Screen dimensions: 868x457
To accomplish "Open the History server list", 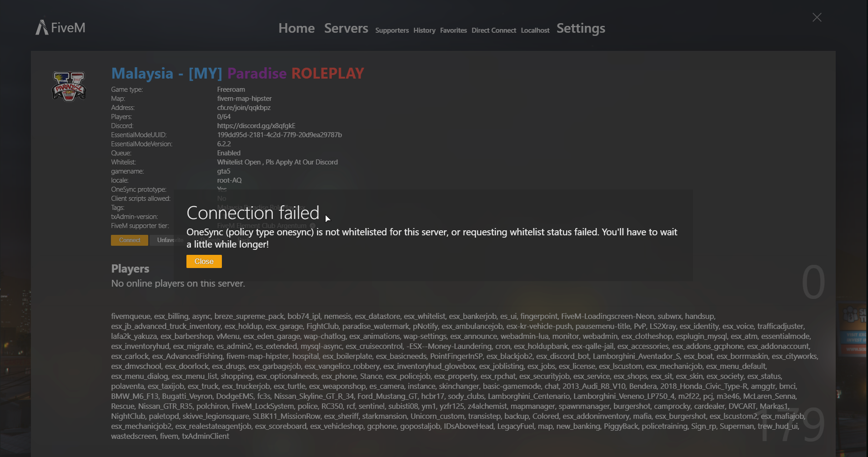I will 424,30.
